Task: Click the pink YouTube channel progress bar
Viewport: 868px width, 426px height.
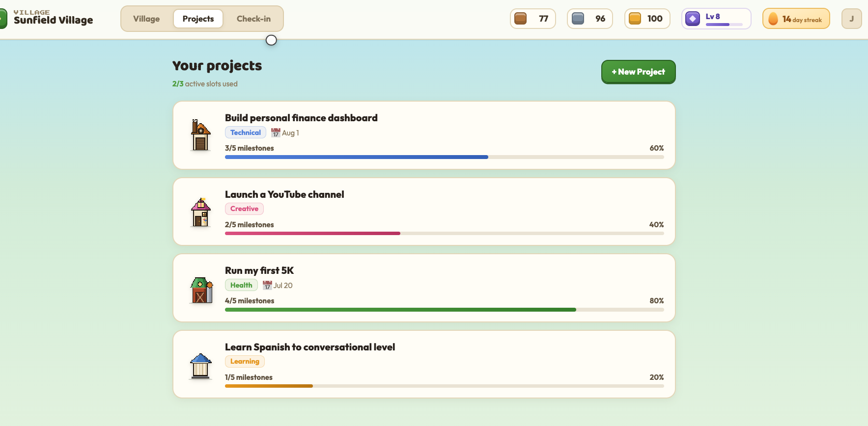Action: 444,233
